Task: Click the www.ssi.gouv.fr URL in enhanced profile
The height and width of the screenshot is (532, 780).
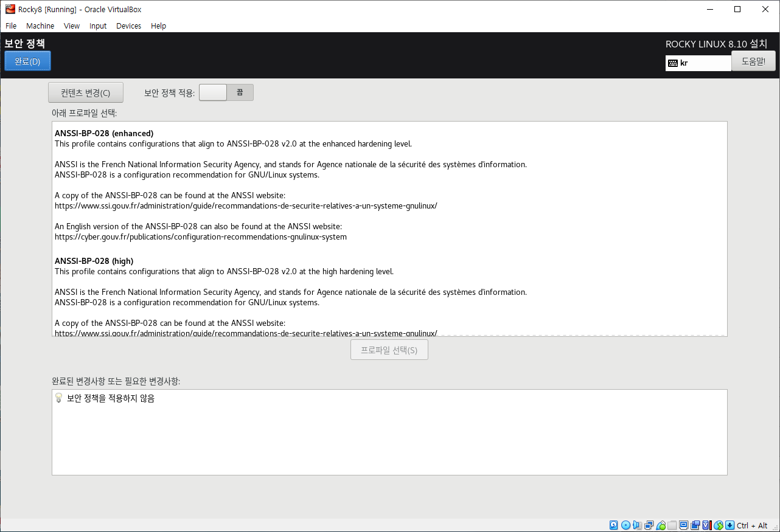Action: (246, 206)
